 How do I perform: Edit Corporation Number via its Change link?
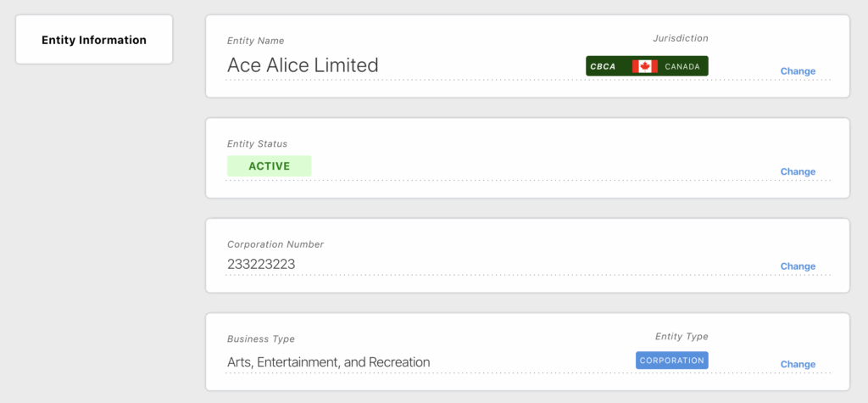797,266
